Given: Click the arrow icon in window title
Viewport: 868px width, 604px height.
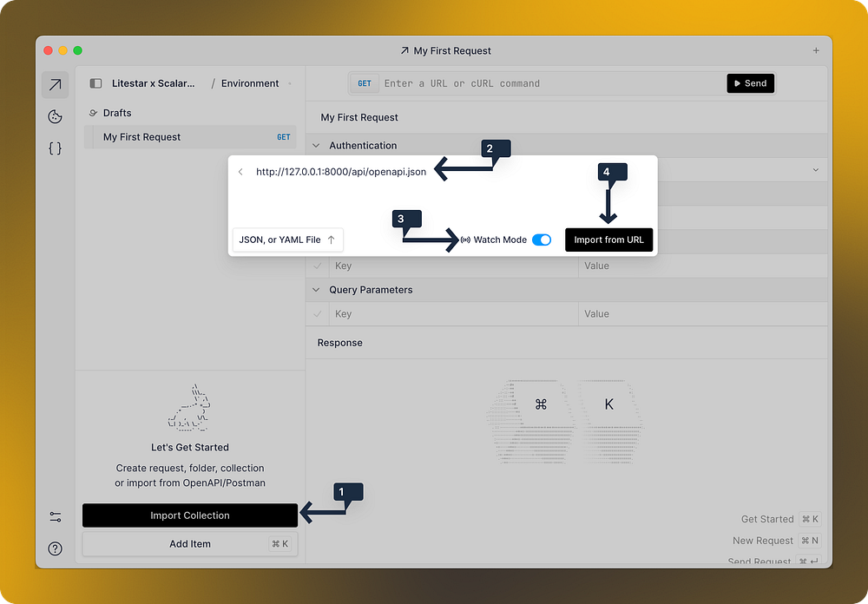Looking at the screenshot, I should [x=404, y=50].
